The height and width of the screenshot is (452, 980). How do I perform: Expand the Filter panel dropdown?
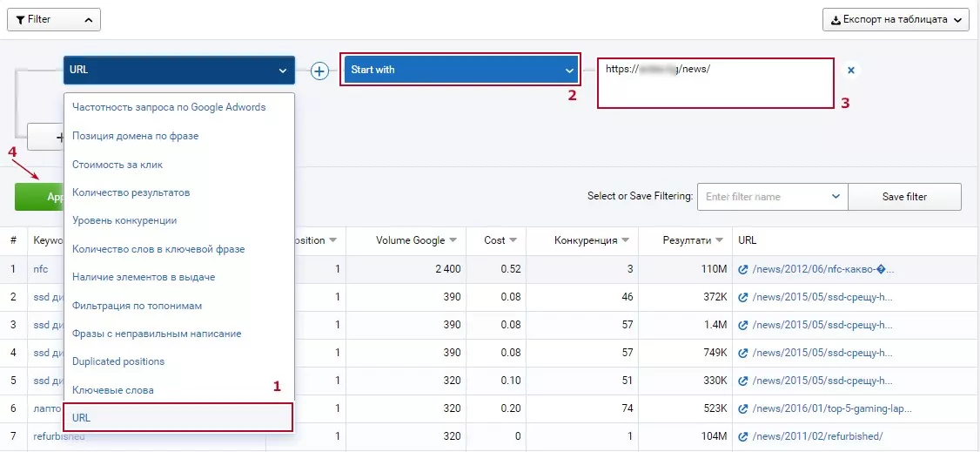[x=54, y=19]
